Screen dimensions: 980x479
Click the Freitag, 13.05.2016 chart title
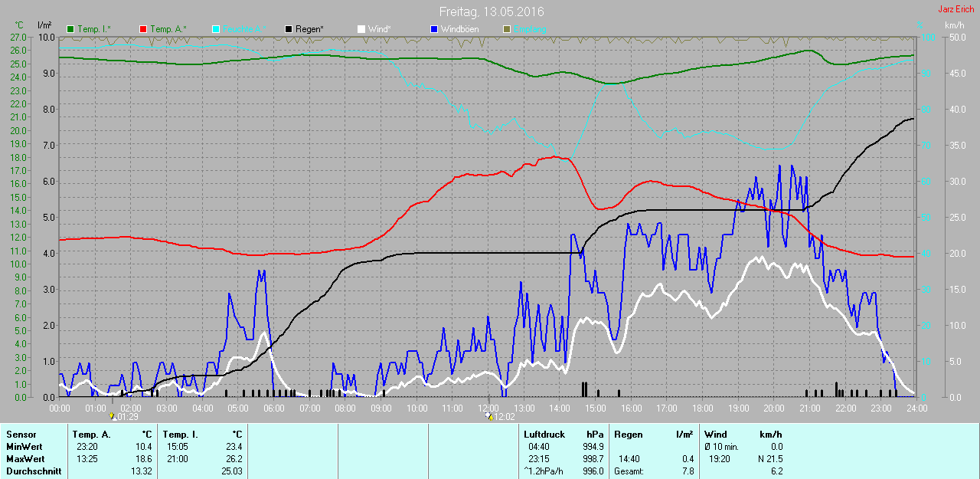[x=491, y=11]
